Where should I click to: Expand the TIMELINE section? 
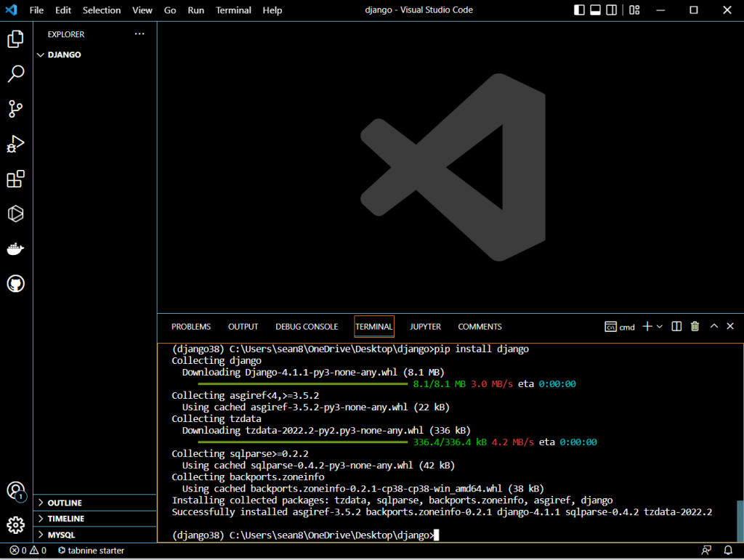tap(95, 519)
